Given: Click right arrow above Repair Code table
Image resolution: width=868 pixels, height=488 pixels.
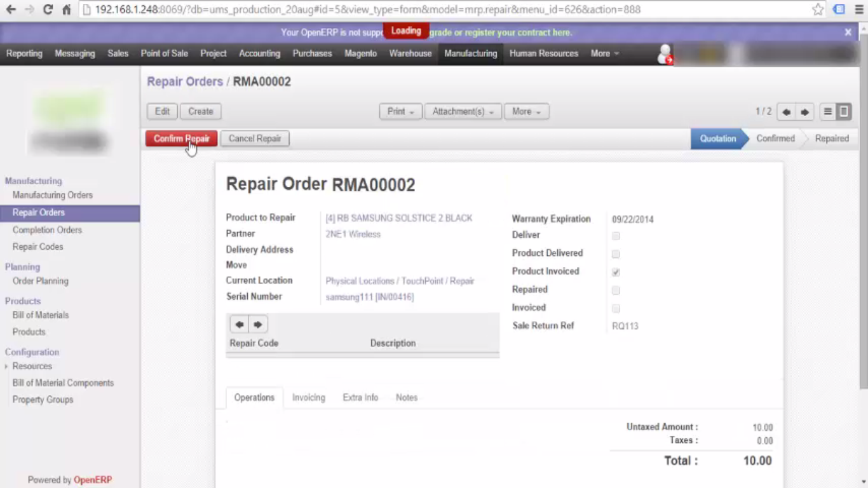Looking at the screenshot, I should coord(257,325).
